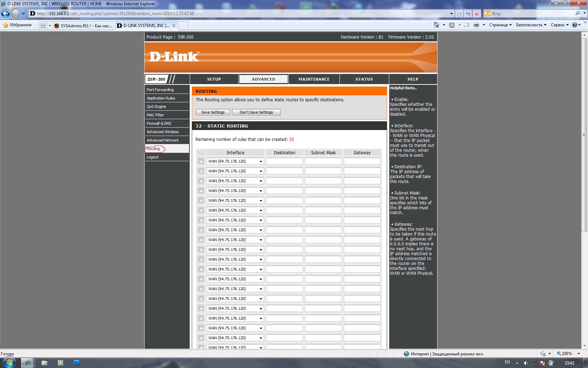Tick the second route row checkbox
The image size is (588, 368).
[201, 171]
